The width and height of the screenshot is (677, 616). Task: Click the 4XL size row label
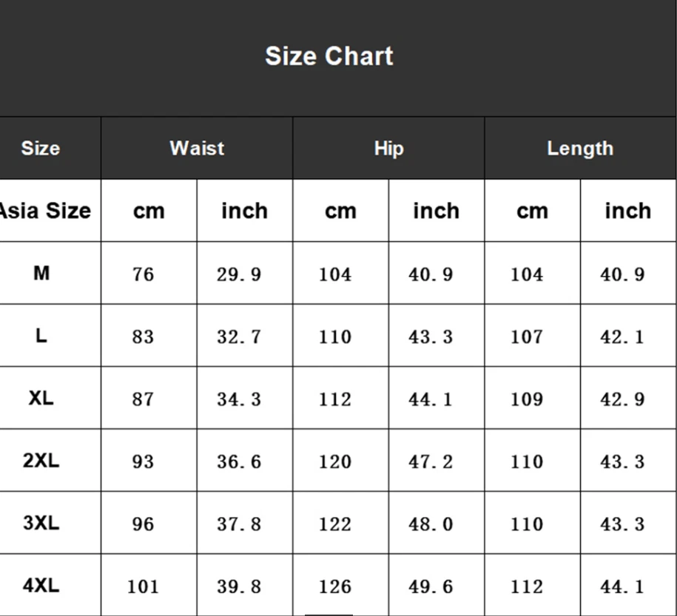tap(41, 586)
